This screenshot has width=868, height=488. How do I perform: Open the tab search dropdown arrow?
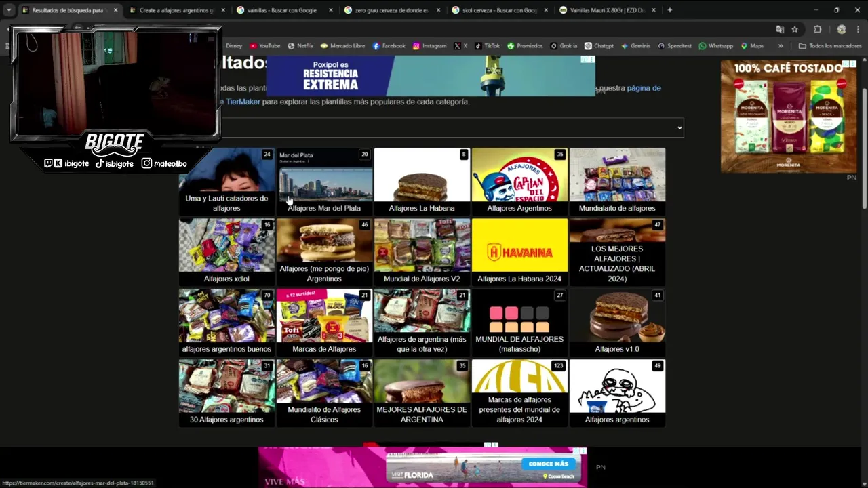(x=9, y=10)
